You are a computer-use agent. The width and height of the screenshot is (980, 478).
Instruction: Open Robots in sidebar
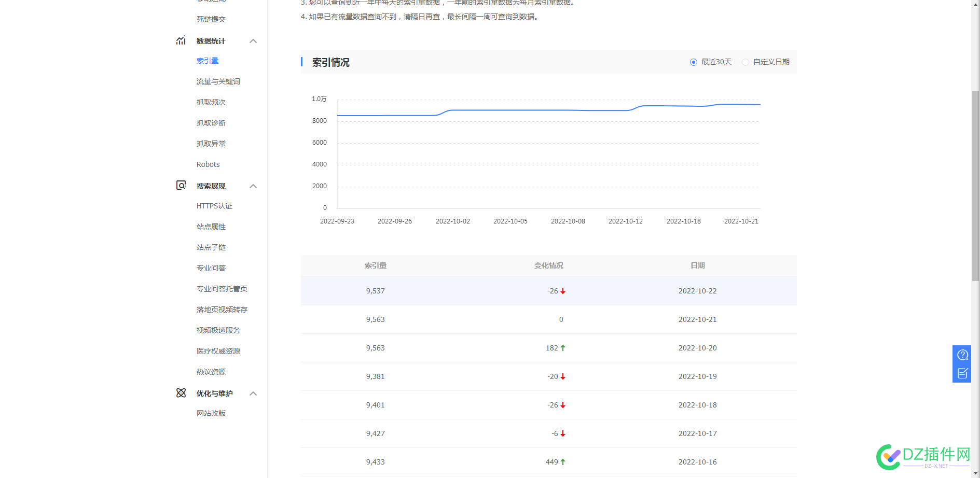pos(208,164)
